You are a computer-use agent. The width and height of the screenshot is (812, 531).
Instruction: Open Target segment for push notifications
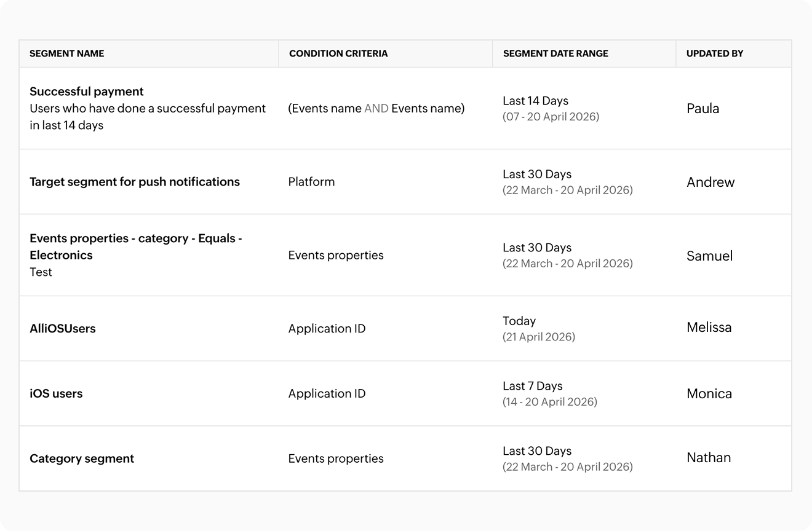point(135,182)
